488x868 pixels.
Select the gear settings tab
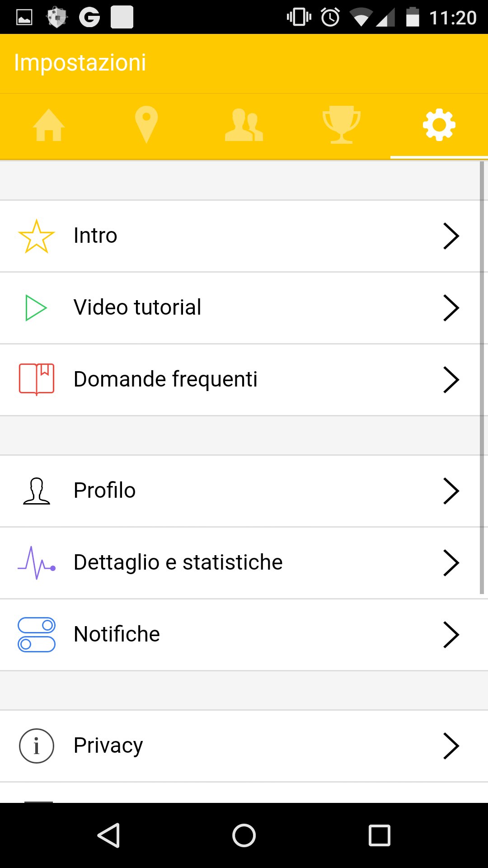point(439,125)
